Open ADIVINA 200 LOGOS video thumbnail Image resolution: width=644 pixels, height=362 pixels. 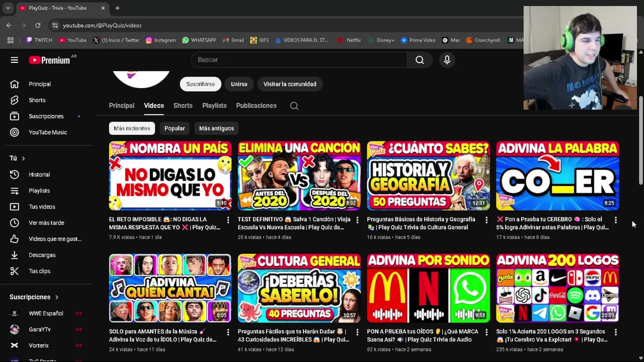pyautogui.click(x=557, y=288)
